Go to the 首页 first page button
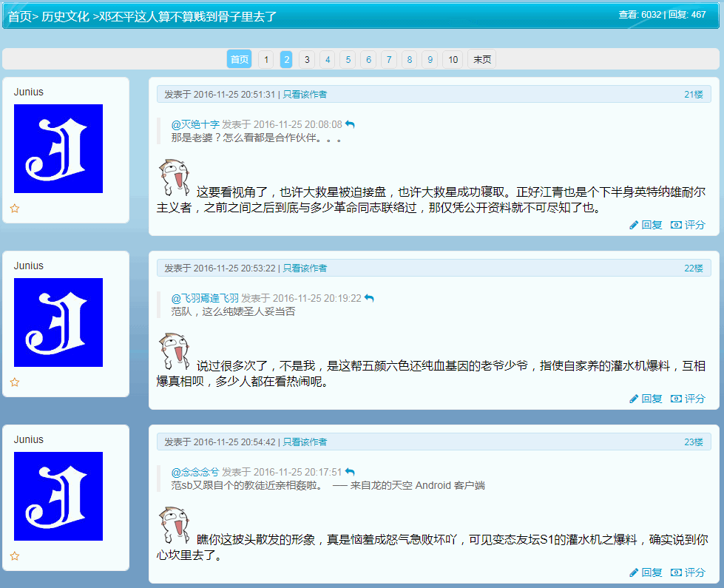Viewport: 724px width, 588px height. point(239,59)
